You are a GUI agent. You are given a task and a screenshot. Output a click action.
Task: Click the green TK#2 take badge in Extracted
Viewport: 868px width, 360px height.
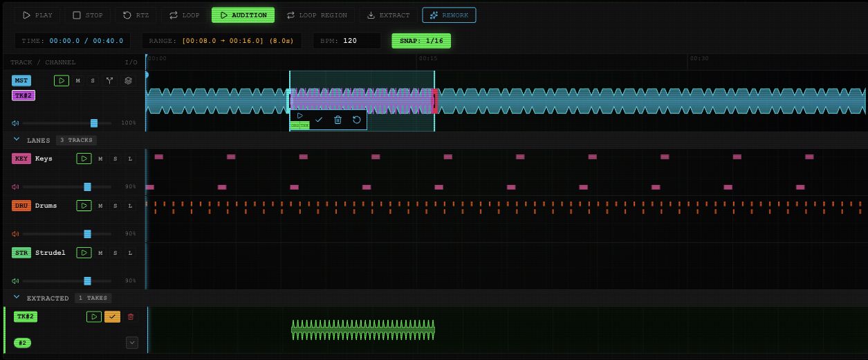(26, 316)
